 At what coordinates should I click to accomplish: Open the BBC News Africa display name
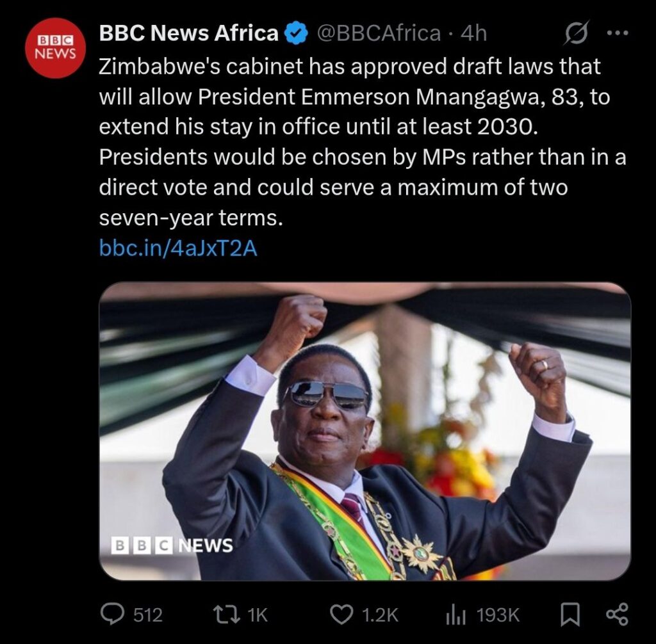(188, 33)
